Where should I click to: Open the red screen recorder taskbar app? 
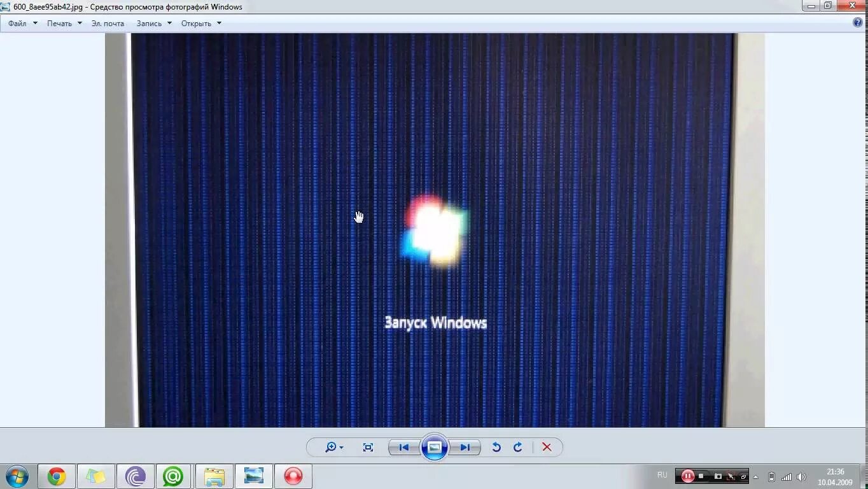(293, 476)
